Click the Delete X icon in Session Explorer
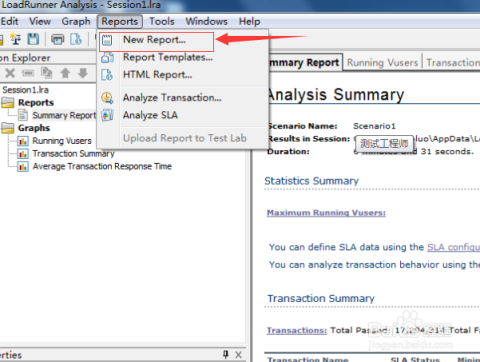Viewport: 480px width, 362px height. (x=10, y=73)
